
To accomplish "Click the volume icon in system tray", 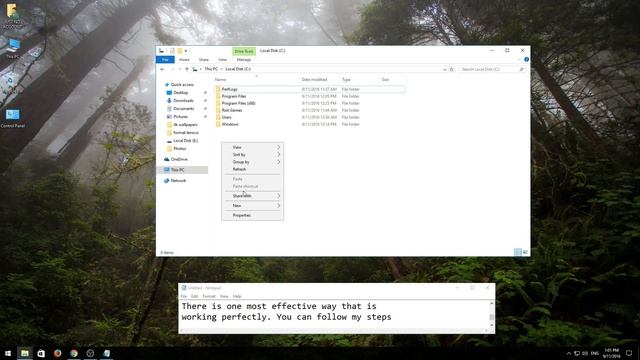I will pyautogui.click(x=585, y=353).
